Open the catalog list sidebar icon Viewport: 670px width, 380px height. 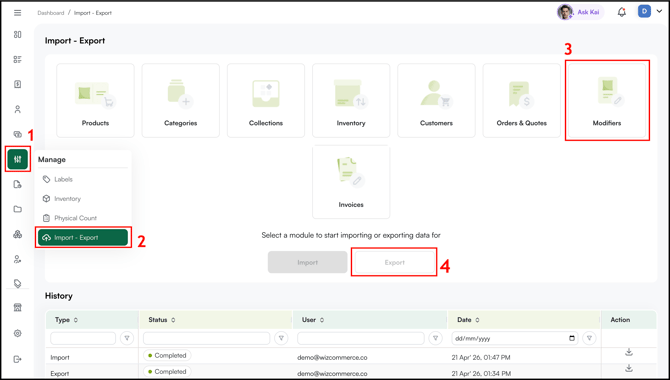(18, 59)
